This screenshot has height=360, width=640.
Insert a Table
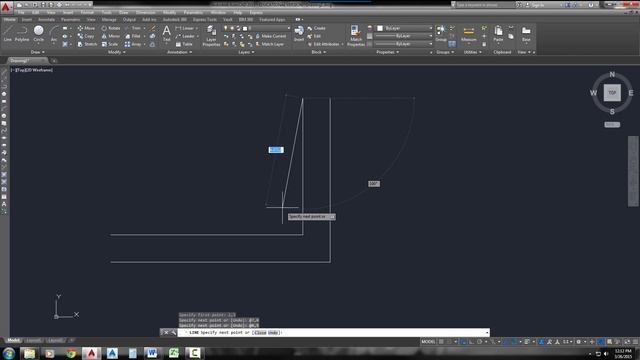184,44
